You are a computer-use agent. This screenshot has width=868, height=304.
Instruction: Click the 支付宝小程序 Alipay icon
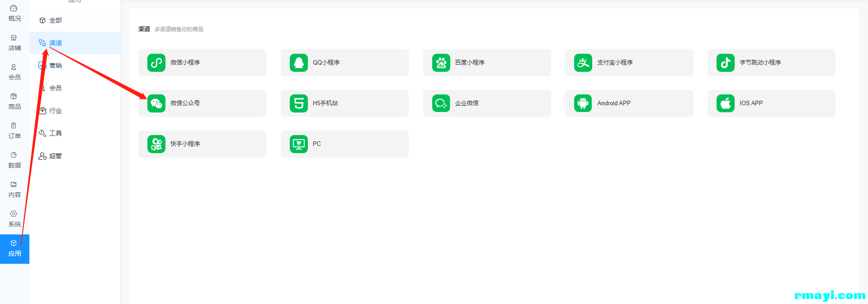tap(583, 63)
